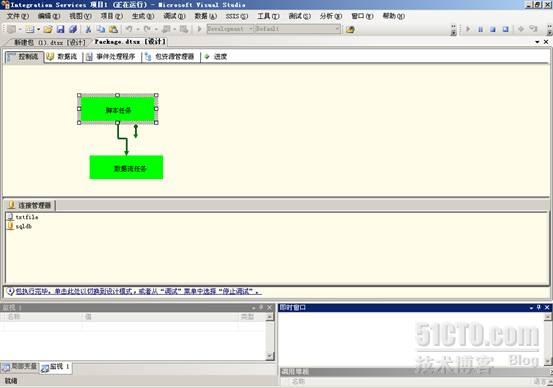Select the txtfile connection manager

(x=23, y=217)
